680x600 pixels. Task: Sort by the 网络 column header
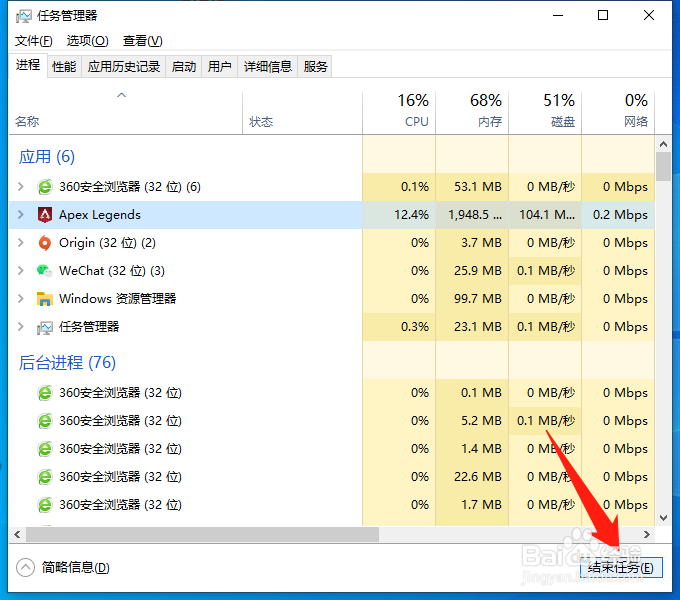pyautogui.click(x=618, y=113)
